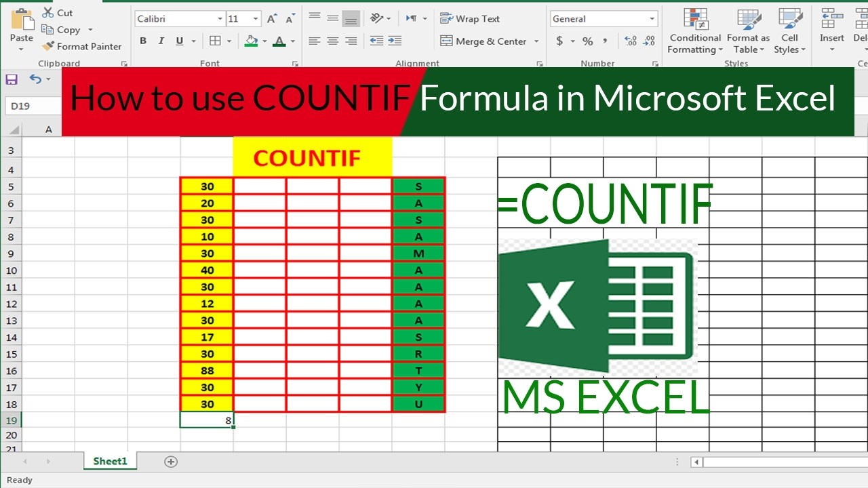Save the workbook with floppy icon

pyautogui.click(x=11, y=79)
